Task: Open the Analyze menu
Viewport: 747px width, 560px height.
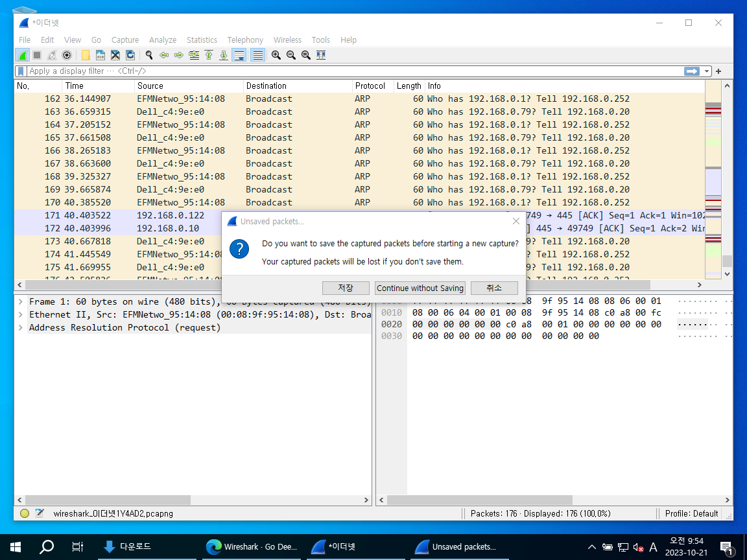Action: click(163, 40)
